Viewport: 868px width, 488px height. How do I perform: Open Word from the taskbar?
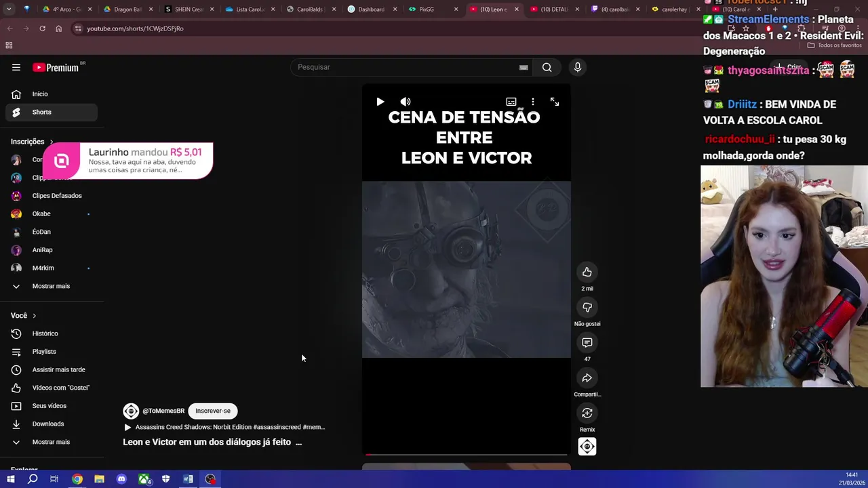[x=188, y=479]
